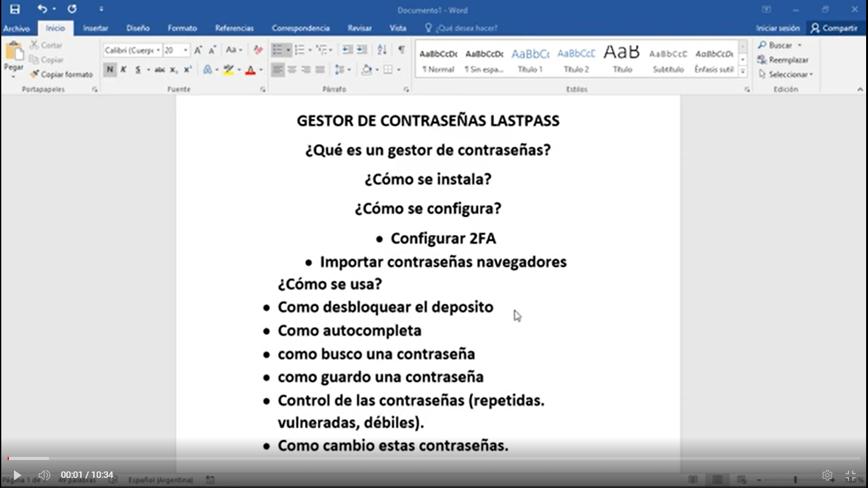Switch to the Correspondencia tab

click(x=301, y=28)
